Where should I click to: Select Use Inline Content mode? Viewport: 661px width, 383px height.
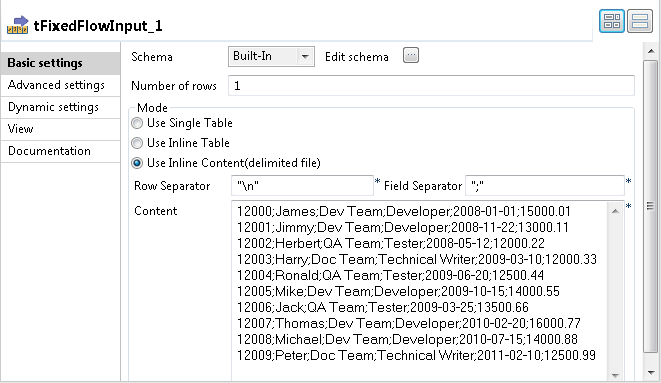pyautogui.click(x=137, y=163)
